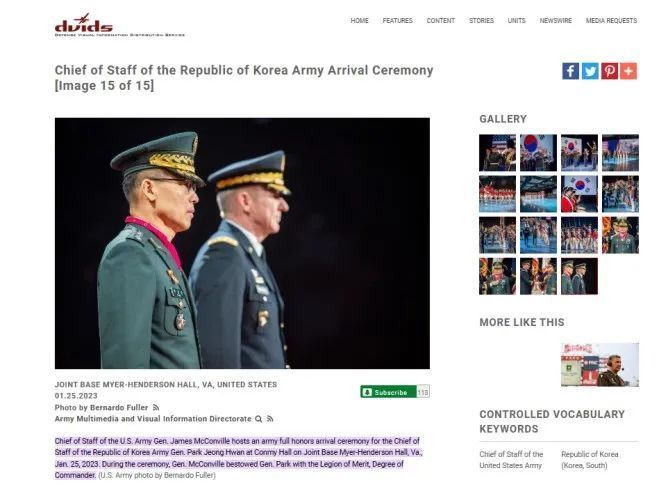Go to the FEATURES menu

(397, 20)
